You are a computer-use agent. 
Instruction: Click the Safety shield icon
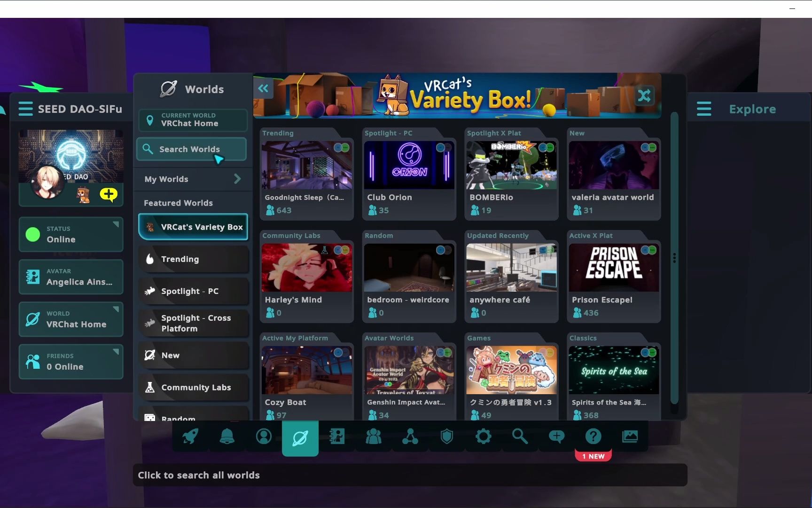pyautogui.click(x=446, y=437)
